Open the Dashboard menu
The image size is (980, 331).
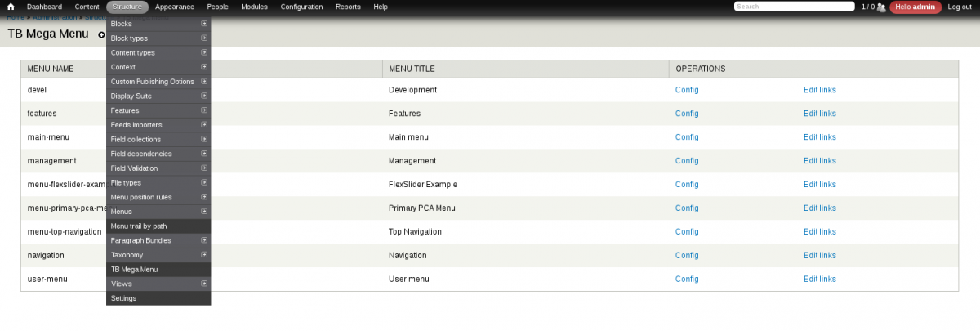click(x=43, y=7)
